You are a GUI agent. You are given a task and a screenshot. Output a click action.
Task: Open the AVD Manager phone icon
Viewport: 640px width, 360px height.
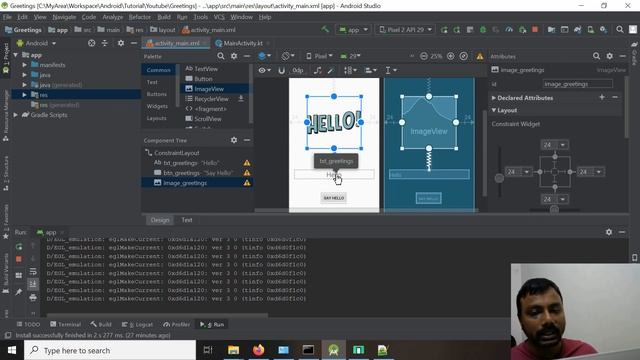click(x=590, y=30)
